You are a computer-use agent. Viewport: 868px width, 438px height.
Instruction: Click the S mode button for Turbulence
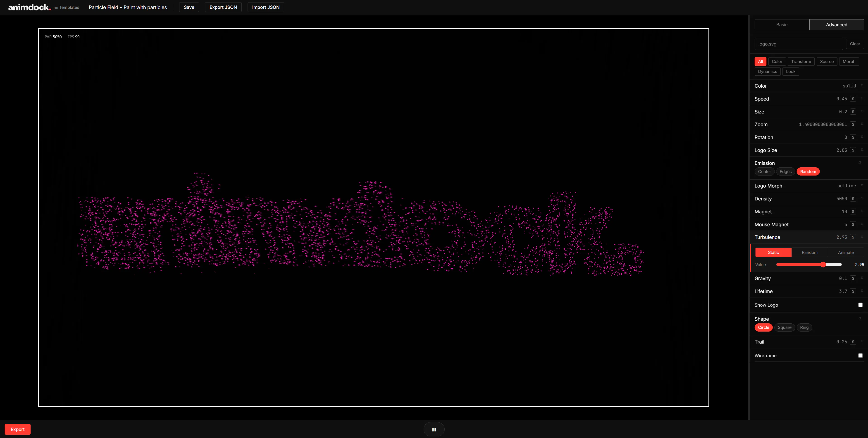pos(853,237)
